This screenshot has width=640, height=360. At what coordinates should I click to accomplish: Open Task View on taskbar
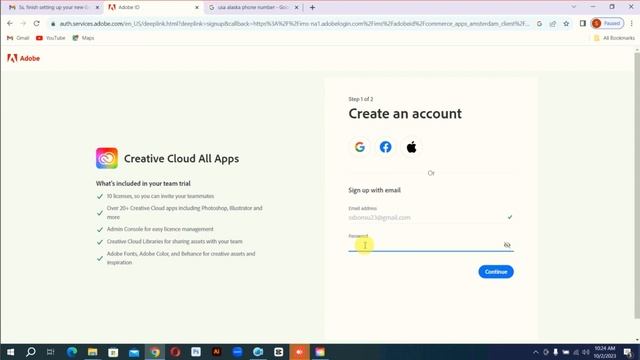[51, 352]
